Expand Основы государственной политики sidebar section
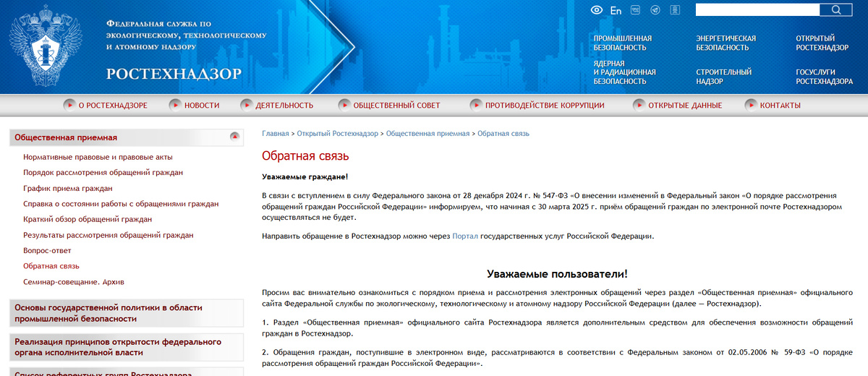This screenshot has width=868, height=376. click(127, 312)
